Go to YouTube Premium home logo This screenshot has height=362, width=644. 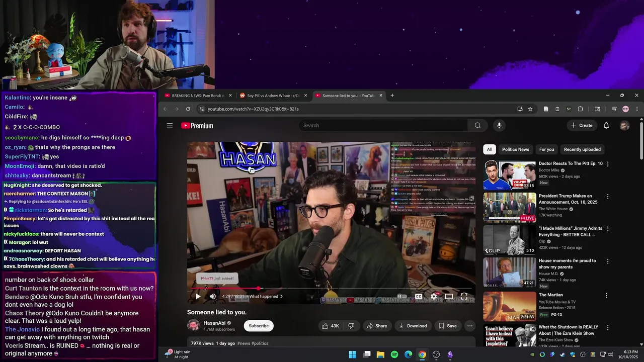point(197,126)
